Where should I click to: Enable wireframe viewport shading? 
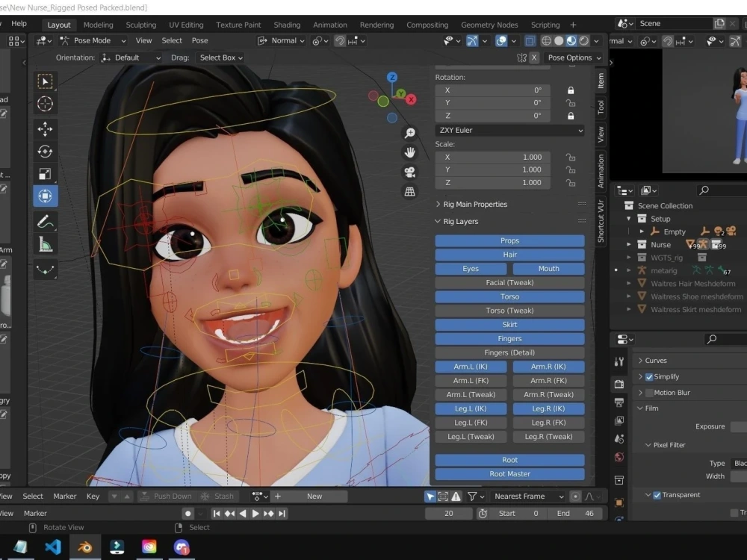pyautogui.click(x=547, y=41)
